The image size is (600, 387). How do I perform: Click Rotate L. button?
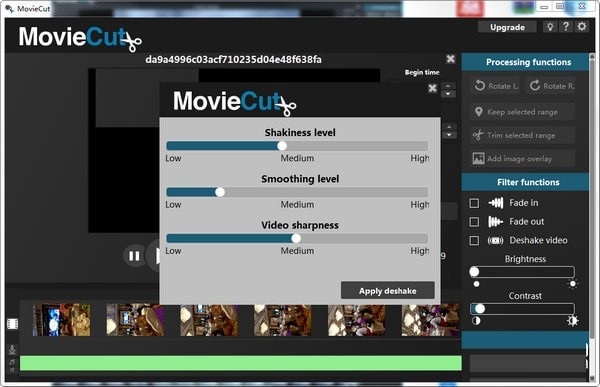(x=496, y=86)
